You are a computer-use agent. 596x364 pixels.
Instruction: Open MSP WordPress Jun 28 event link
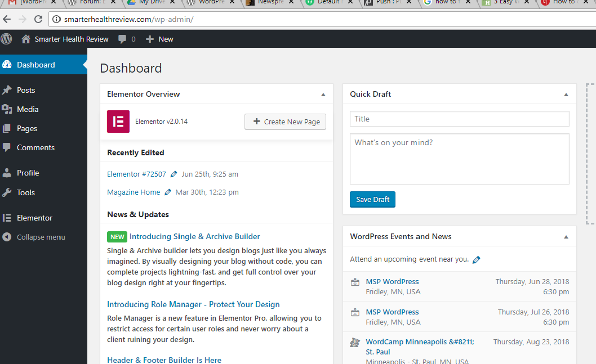coord(392,282)
